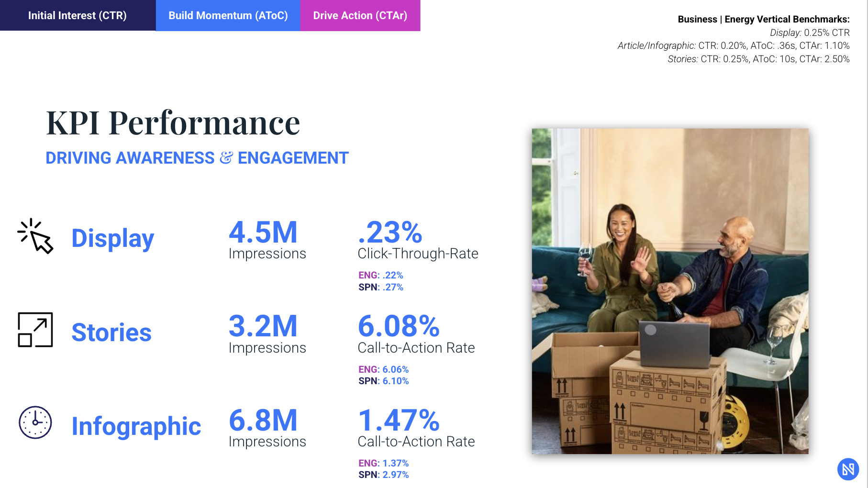Click the ENG: 6.06% value
This screenshot has width=868, height=488.
click(384, 369)
